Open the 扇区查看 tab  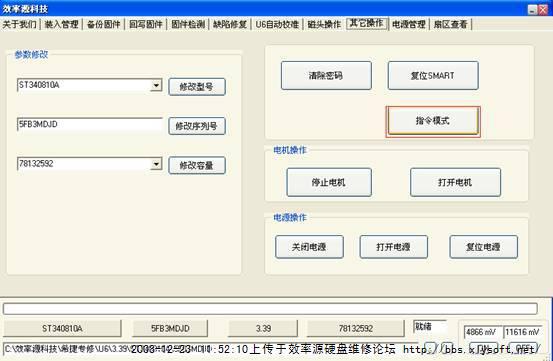(450, 24)
